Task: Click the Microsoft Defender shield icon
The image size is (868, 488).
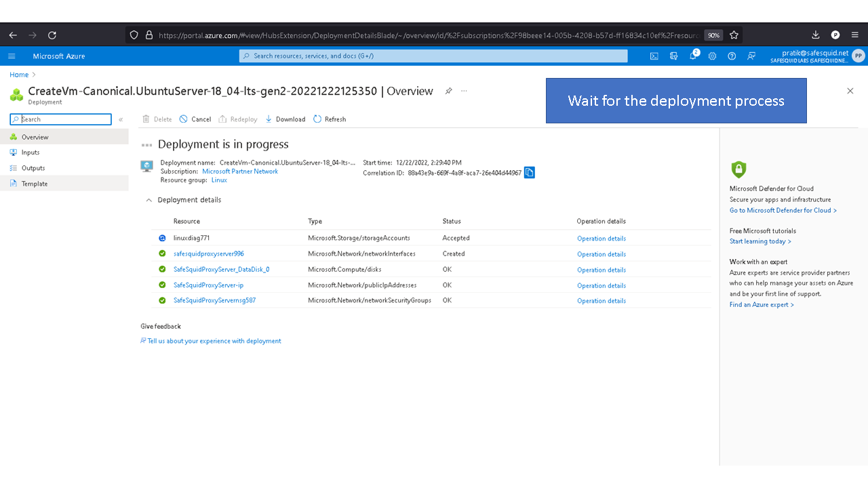Action: 738,169
